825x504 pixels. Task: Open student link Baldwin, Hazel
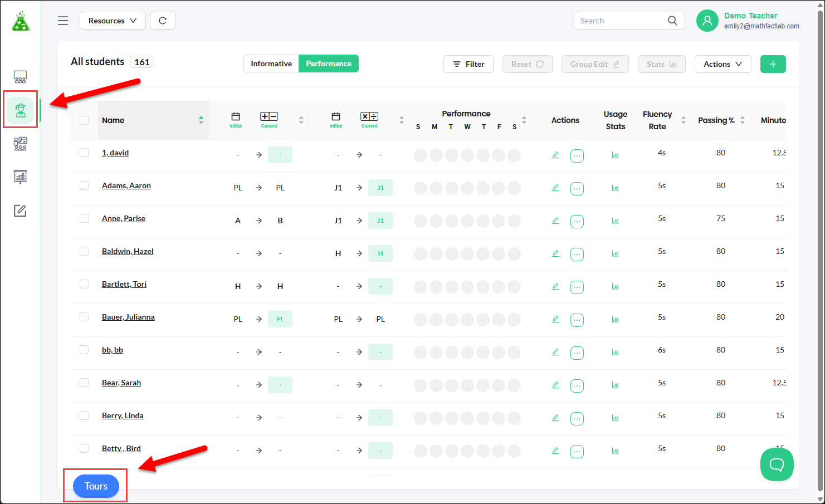click(x=128, y=251)
